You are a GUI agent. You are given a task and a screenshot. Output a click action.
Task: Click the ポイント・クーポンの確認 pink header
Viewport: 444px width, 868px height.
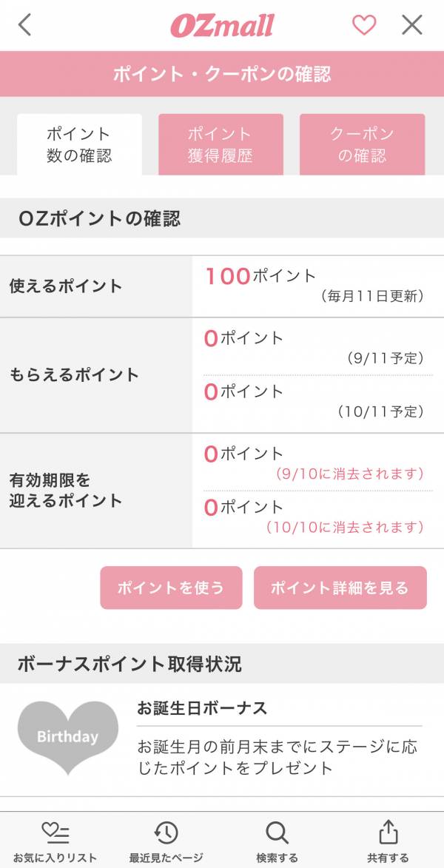coord(222,74)
